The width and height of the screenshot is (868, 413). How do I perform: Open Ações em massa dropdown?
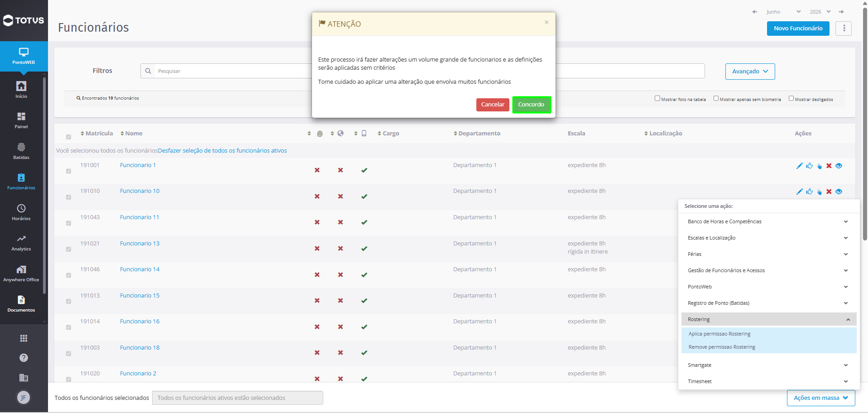coord(821,398)
